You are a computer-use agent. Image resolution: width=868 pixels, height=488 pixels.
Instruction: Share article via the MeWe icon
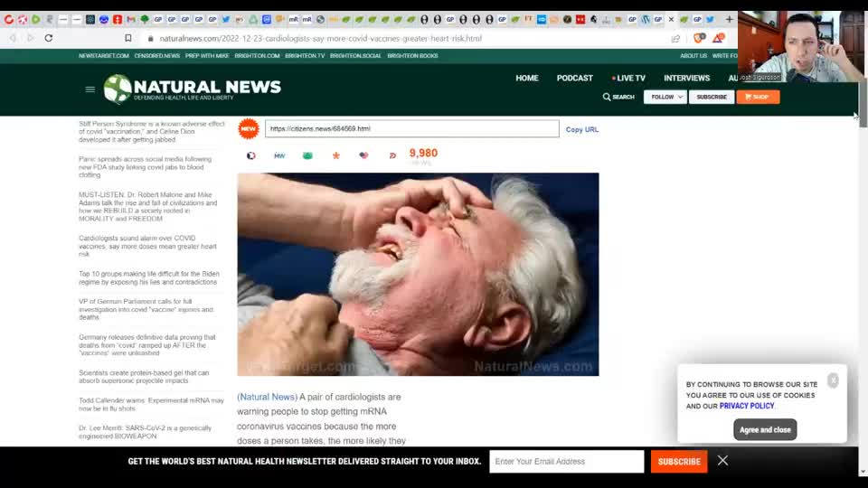tap(279, 155)
